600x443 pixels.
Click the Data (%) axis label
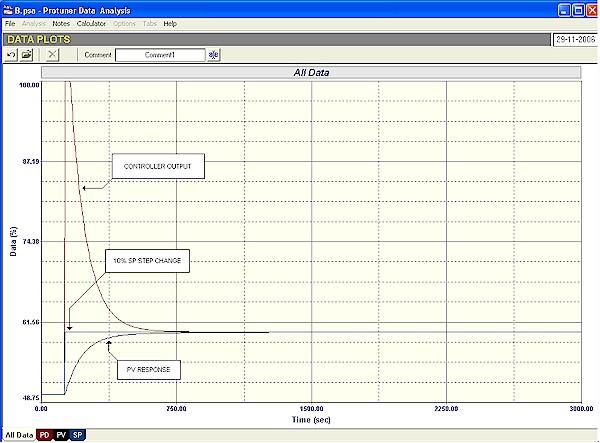[13, 241]
